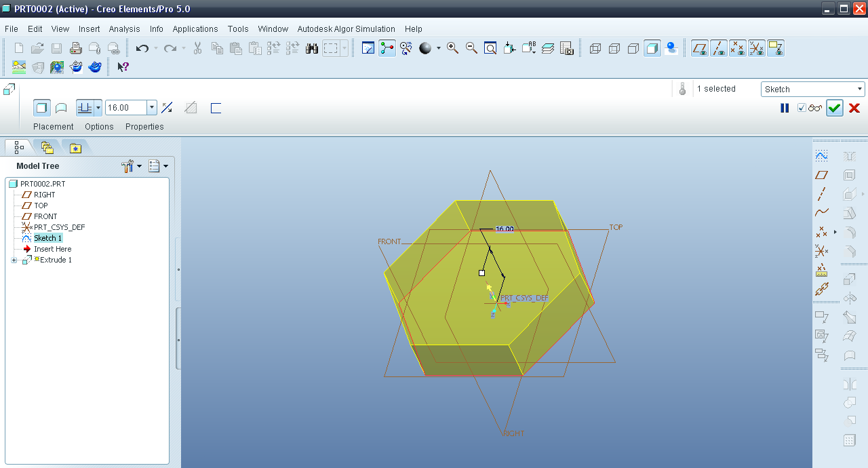Click the Reorient view icon
Screen dimensions: 868x468
[510, 48]
